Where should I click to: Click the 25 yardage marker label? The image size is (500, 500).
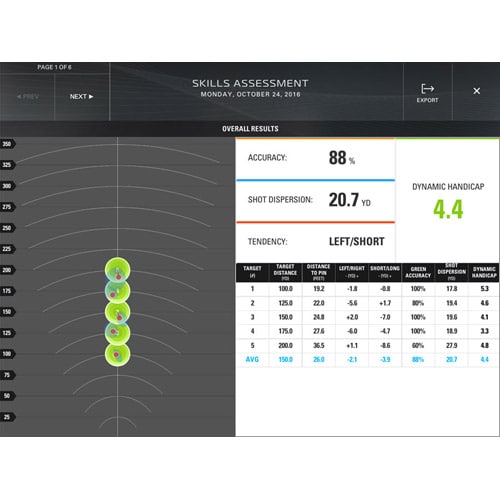point(7,417)
